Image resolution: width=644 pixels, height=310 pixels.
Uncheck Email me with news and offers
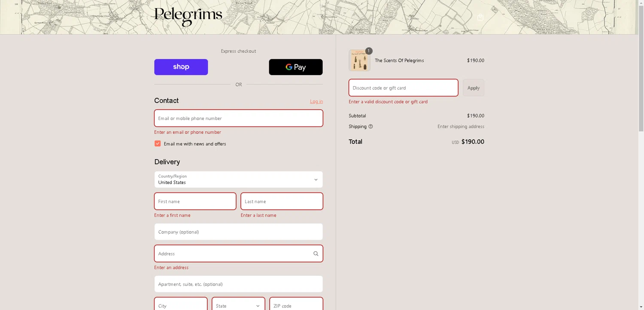point(158,144)
